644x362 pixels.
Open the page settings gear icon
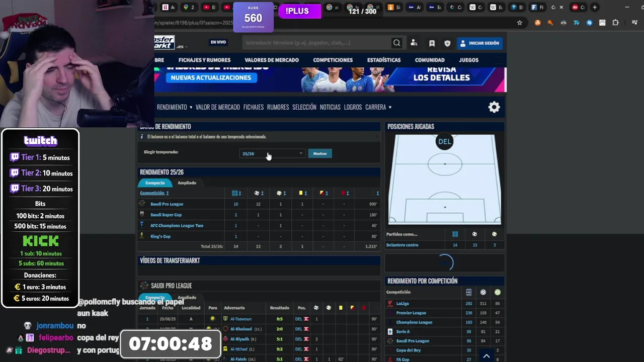(x=494, y=107)
